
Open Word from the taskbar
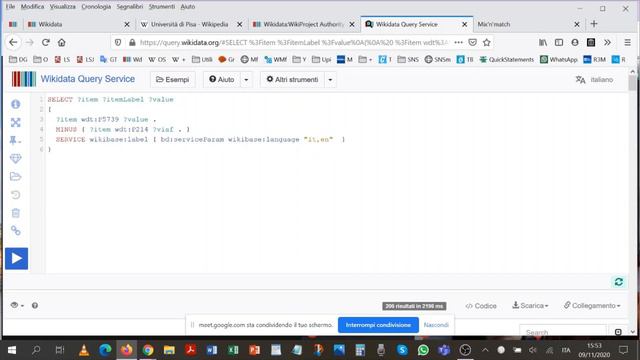tap(211, 350)
